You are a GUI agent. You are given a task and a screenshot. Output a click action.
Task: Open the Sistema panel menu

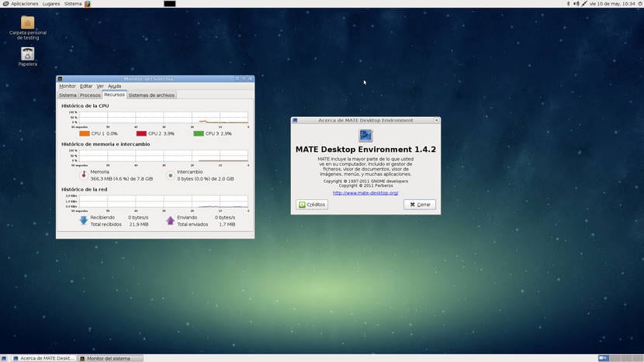[x=73, y=4]
